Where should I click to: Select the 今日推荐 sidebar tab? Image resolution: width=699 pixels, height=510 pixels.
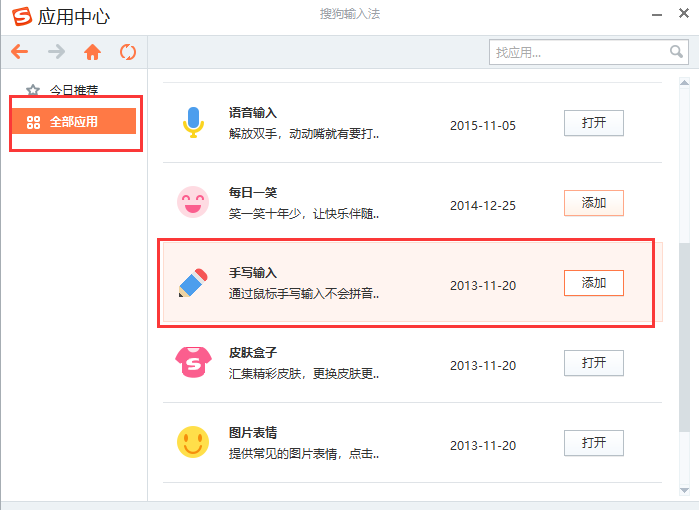point(73,90)
